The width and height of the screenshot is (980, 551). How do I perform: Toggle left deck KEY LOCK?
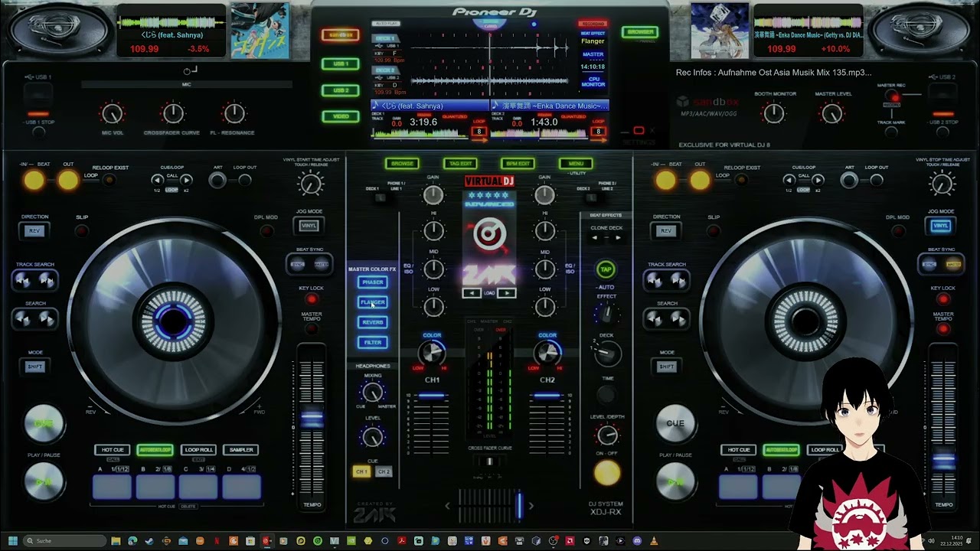click(312, 299)
